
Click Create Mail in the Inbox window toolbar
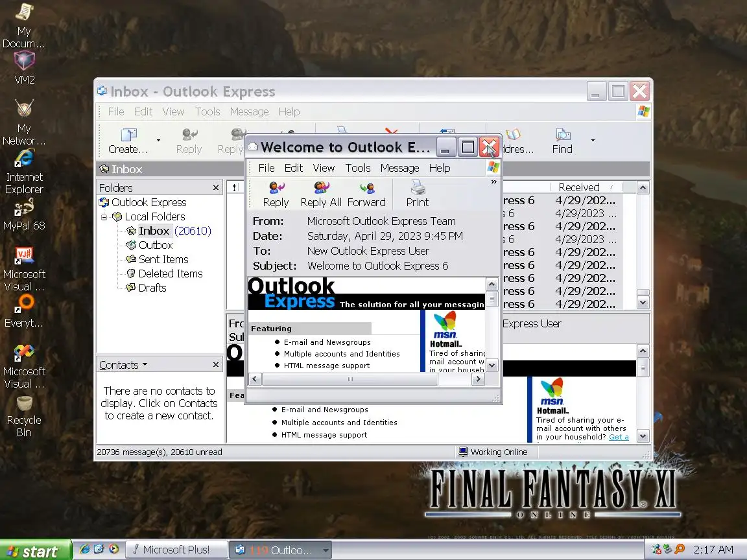128,141
